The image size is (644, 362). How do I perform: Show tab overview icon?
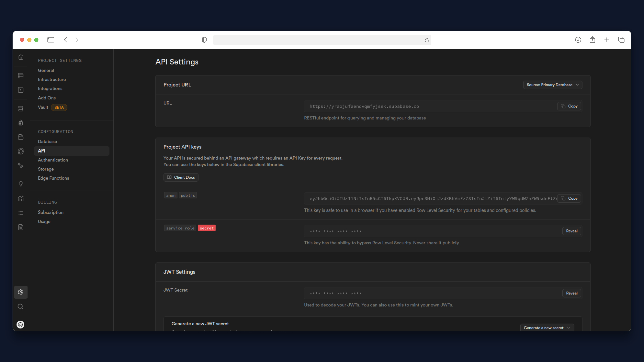(x=621, y=40)
